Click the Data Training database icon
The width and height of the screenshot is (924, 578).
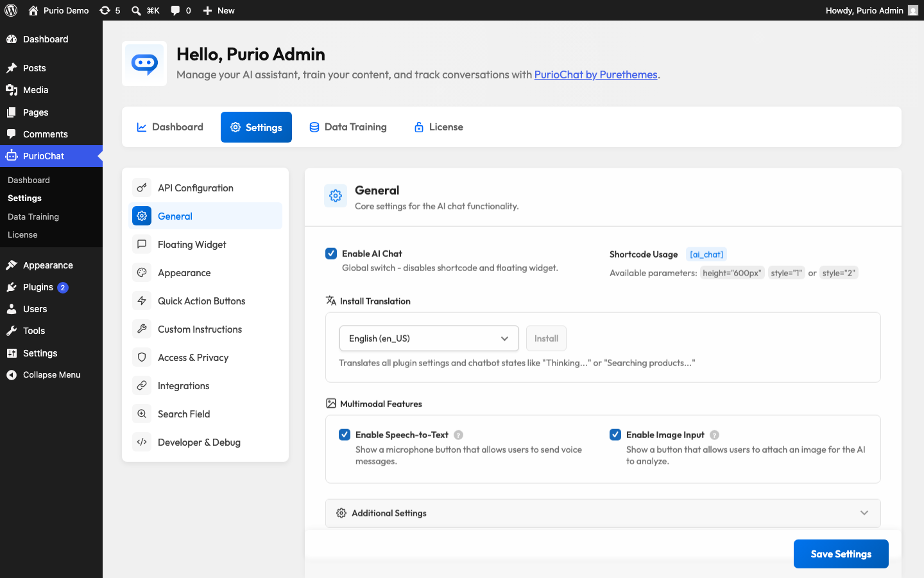pos(314,127)
